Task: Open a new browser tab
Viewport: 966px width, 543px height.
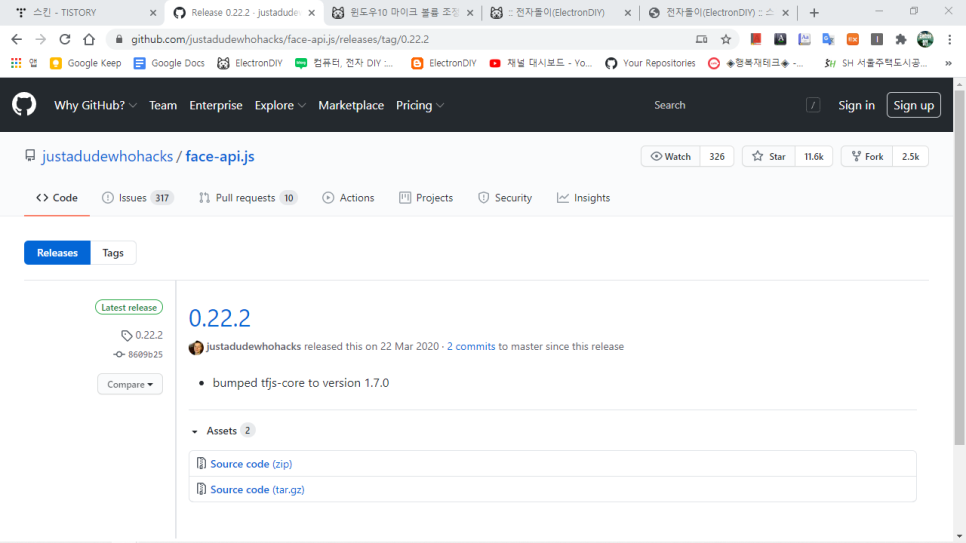Action: click(814, 12)
